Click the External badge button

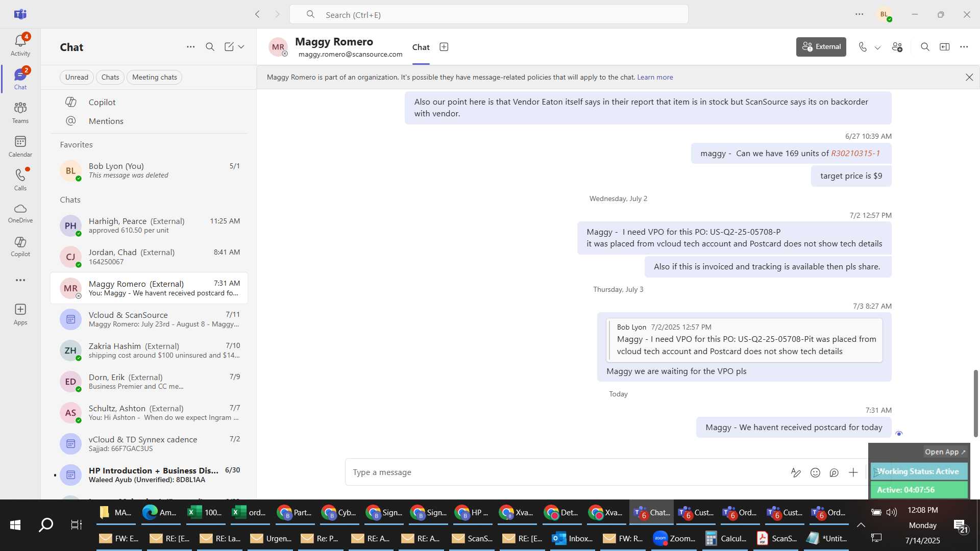821,47
